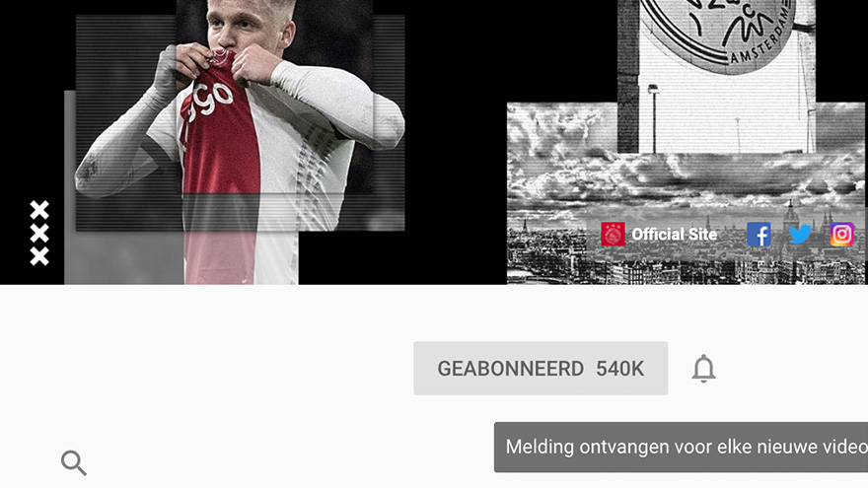Viewport: 868px width, 488px height.
Task: Click the red Ajax crest beside Official Site
Action: (613, 234)
